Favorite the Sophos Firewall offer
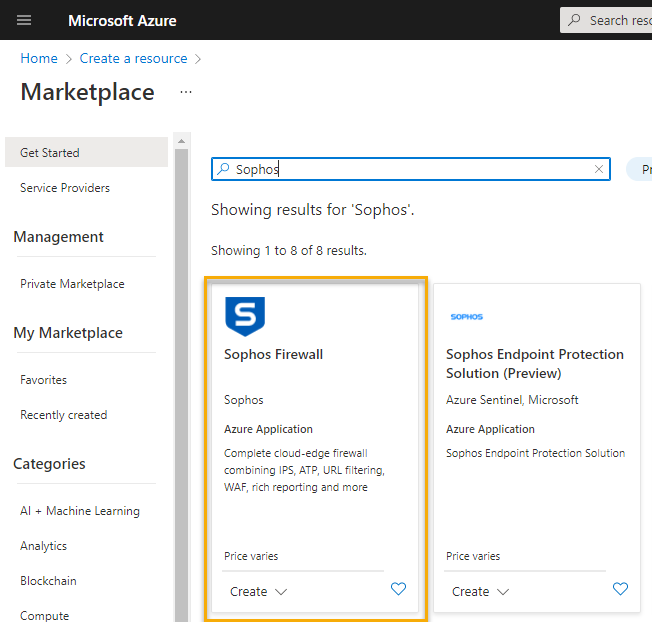Screen dimensions: 652x622 click(398, 590)
